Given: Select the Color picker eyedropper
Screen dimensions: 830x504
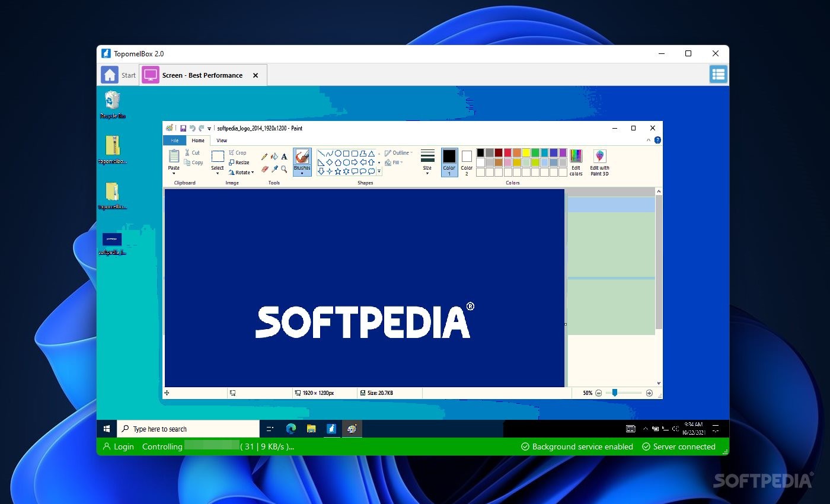Looking at the screenshot, I should (x=274, y=169).
